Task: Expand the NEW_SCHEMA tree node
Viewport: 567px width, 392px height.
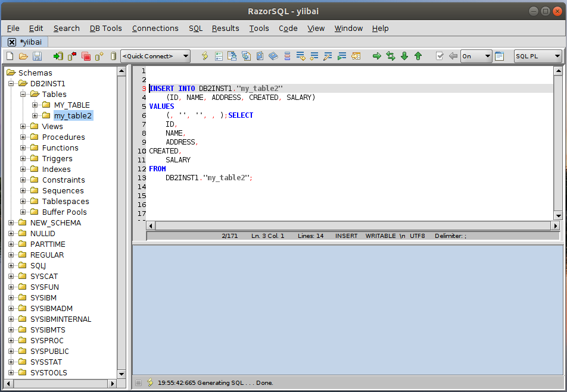Action: click(11, 223)
